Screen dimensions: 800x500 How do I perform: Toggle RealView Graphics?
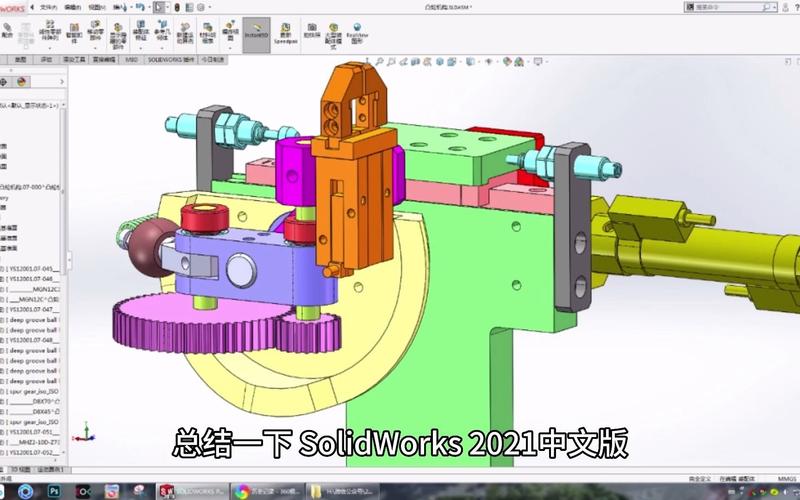coord(357,33)
